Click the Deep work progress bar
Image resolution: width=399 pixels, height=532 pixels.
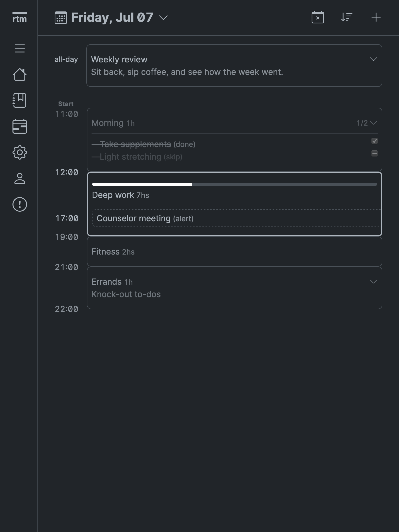pyautogui.click(x=234, y=184)
